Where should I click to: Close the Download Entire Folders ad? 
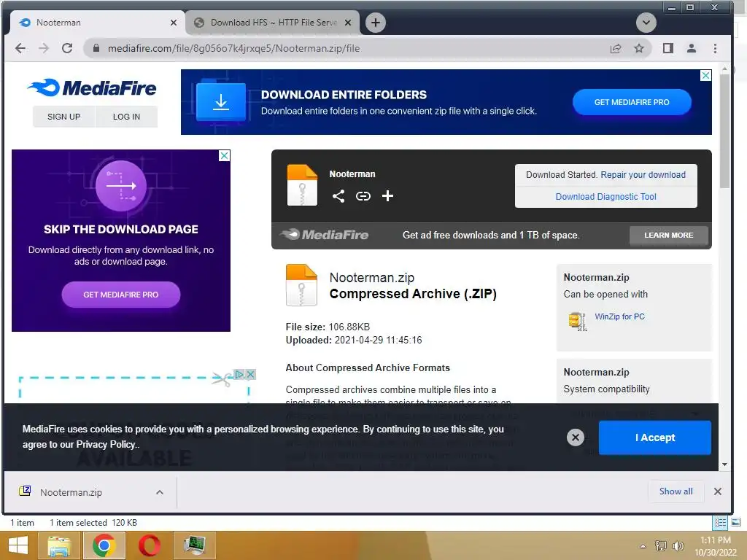pyautogui.click(x=705, y=75)
